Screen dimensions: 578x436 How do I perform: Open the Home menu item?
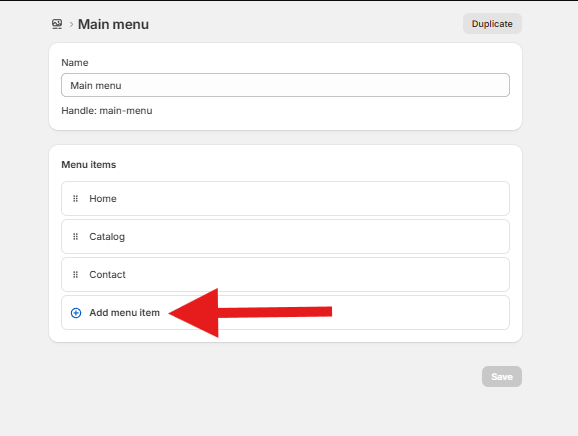click(285, 198)
